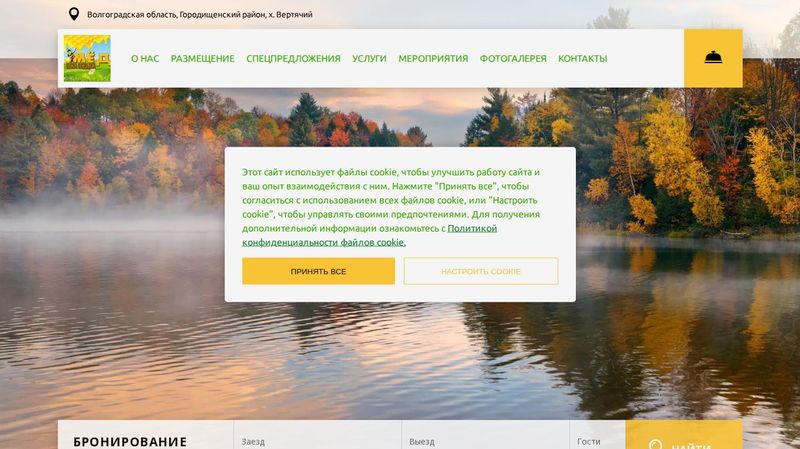Click the Волгоградская область address text
The width and height of the screenshot is (800, 449).
pos(199,14)
